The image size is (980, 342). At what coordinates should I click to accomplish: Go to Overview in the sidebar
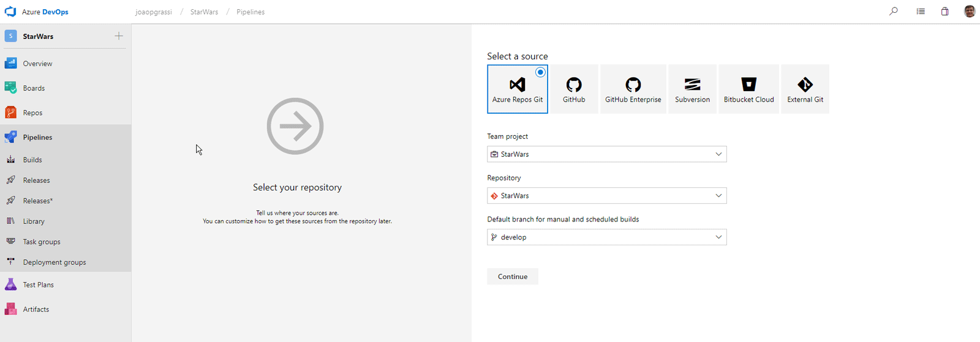click(37, 64)
